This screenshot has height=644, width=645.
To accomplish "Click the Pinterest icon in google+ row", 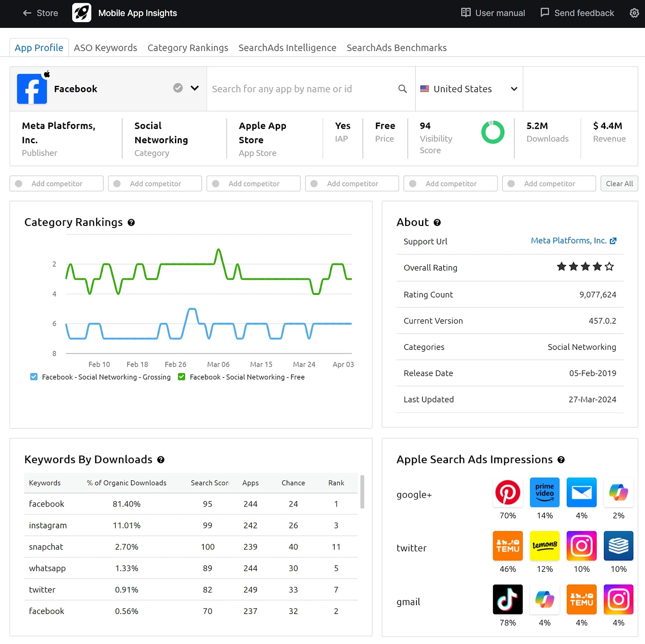I will [x=508, y=492].
